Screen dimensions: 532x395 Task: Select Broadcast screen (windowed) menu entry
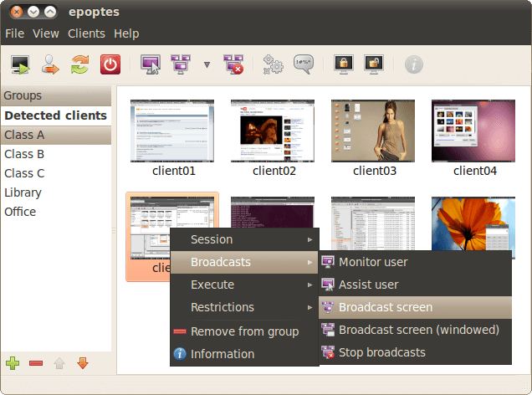418,330
